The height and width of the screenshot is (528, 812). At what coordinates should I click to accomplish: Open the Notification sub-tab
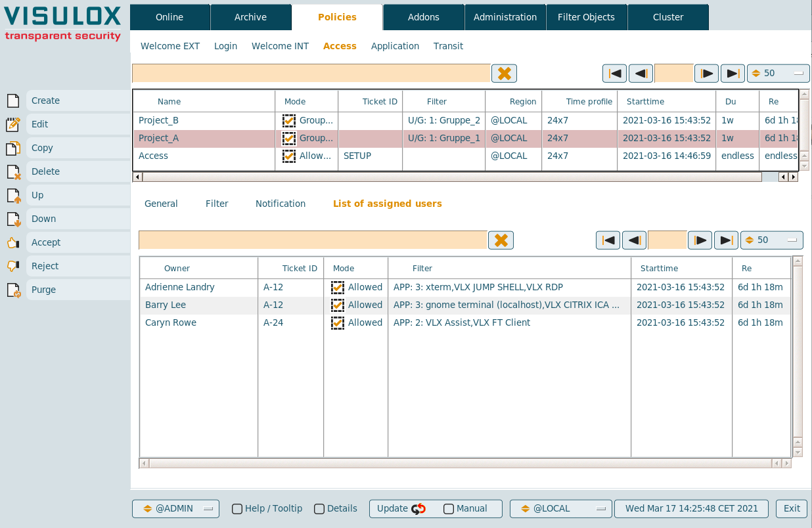[x=281, y=204]
